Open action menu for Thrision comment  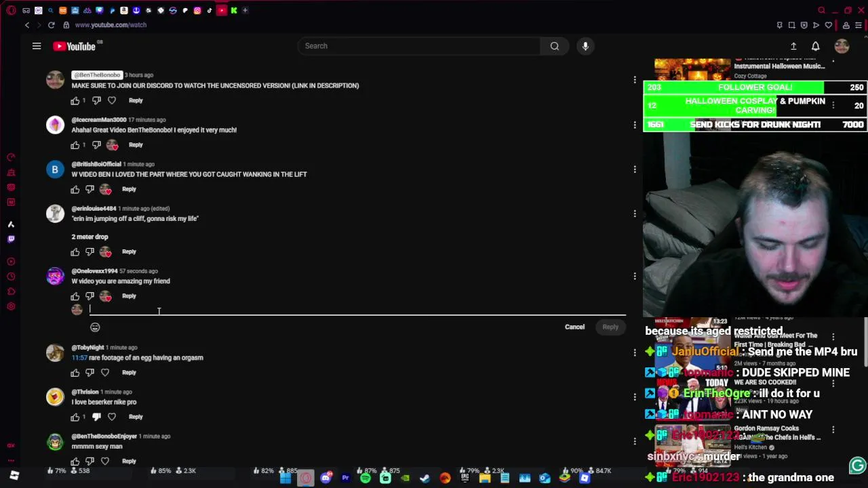click(x=635, y=397)
